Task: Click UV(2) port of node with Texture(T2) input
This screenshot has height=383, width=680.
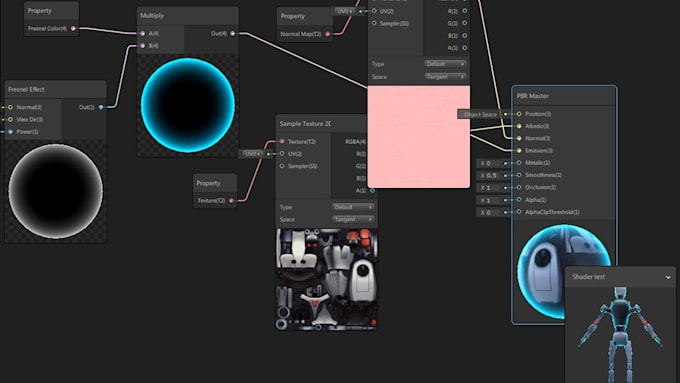Action: click(x=282, y=154)
